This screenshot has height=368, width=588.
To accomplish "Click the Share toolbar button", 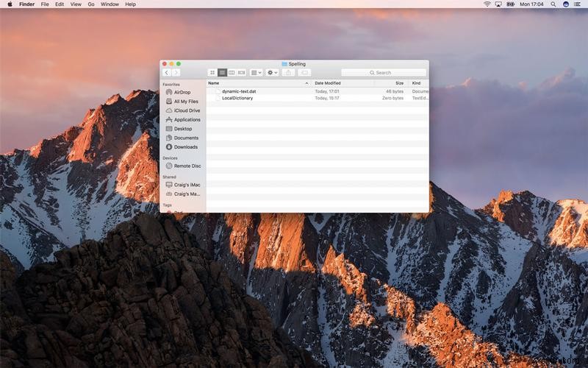I will point(289,73).
